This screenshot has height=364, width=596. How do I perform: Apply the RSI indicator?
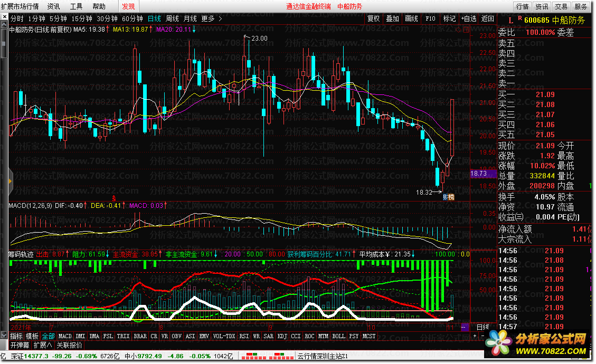244,336
